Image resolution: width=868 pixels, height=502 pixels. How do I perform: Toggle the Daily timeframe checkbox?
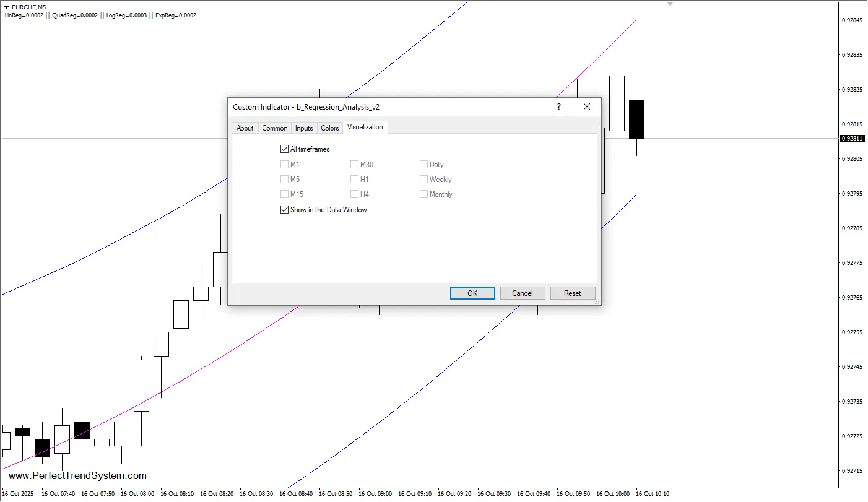click(x=423, y=164)
